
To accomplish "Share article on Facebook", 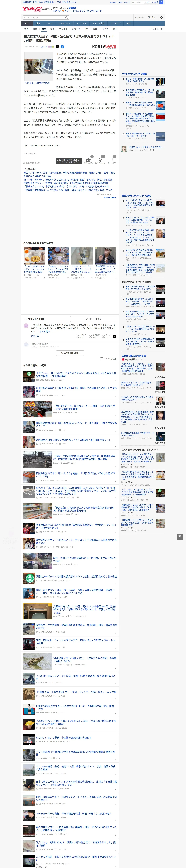I will point(62,47).
